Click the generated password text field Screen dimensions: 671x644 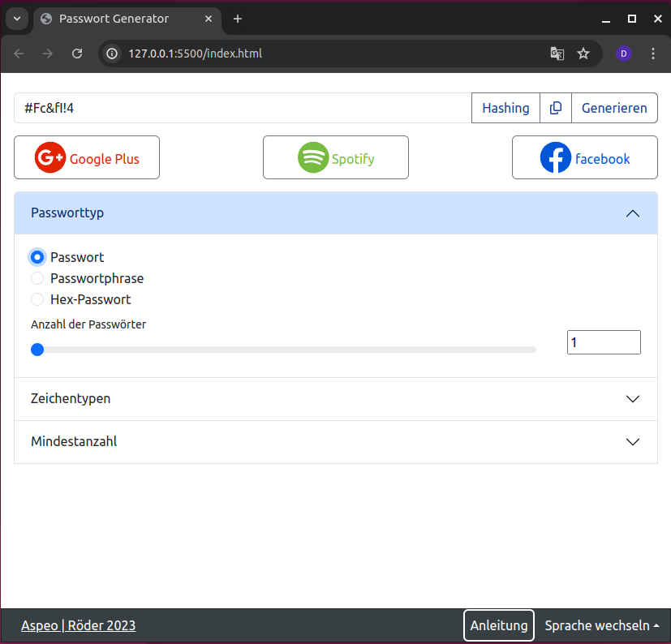coord(243,108)
